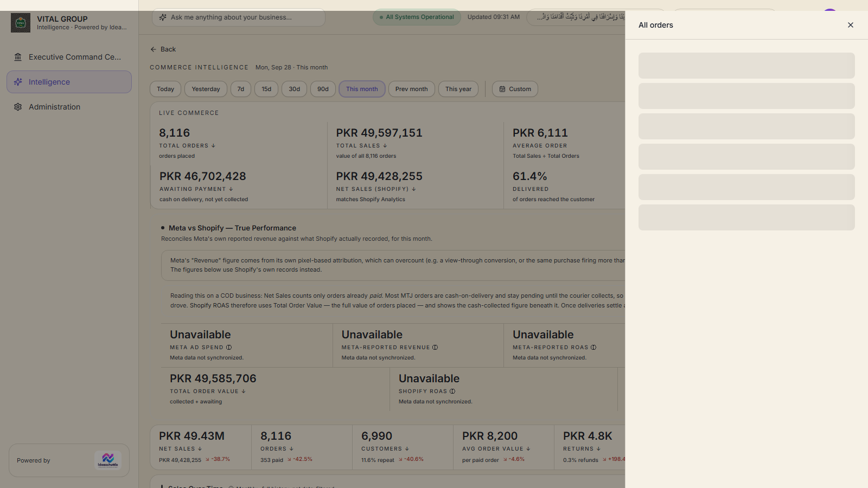Select the Yesterday date range
The image size is (868, 488).
(x=206, y=89)
